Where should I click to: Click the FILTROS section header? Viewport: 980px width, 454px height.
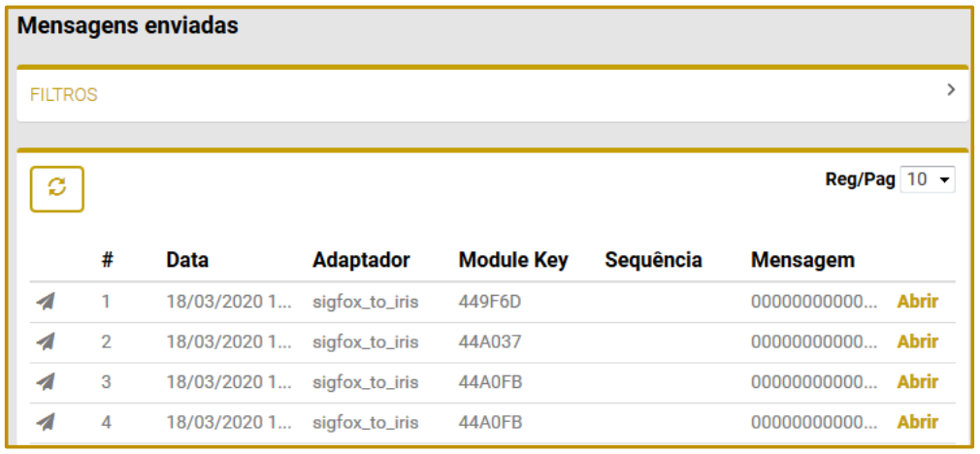click(x=64, y=95)
